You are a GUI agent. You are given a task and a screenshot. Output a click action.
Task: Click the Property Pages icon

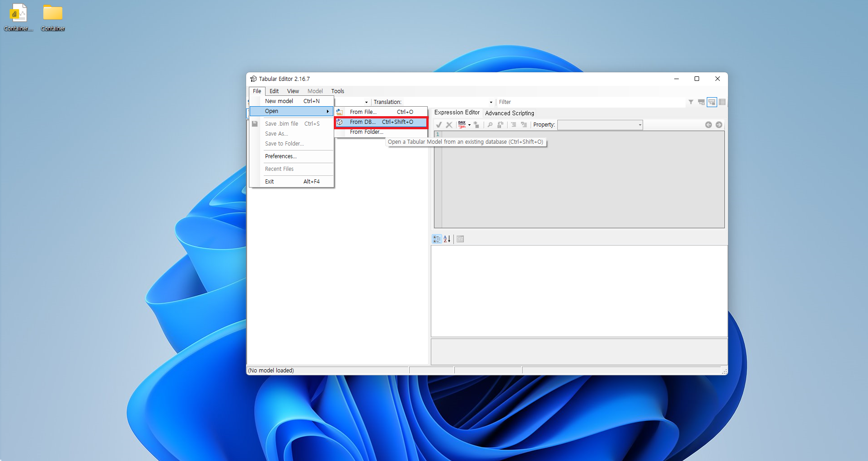click(x=460, y=239)
